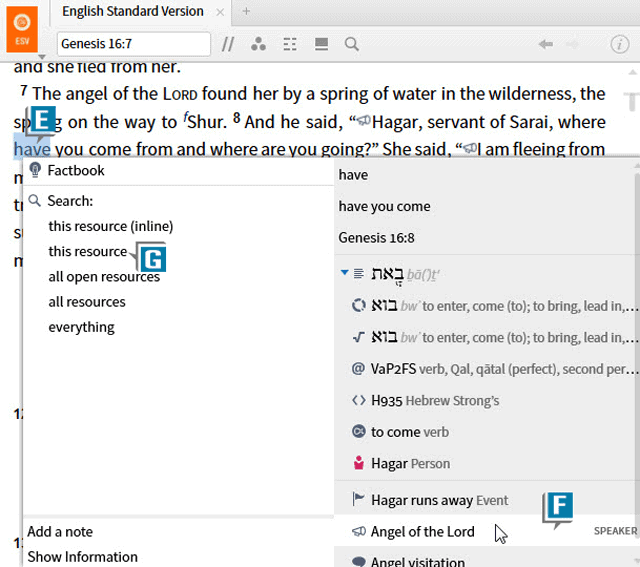The image size is (640, 567).
Task: Click the Search magnifier icon in menu
Action: [x=35, y=200]
